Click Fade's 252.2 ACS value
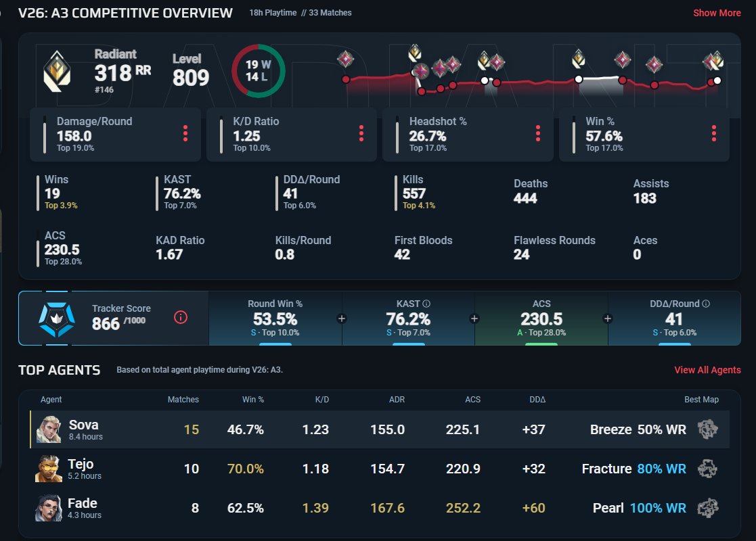756x541 pixels. (x=463, y=508)
